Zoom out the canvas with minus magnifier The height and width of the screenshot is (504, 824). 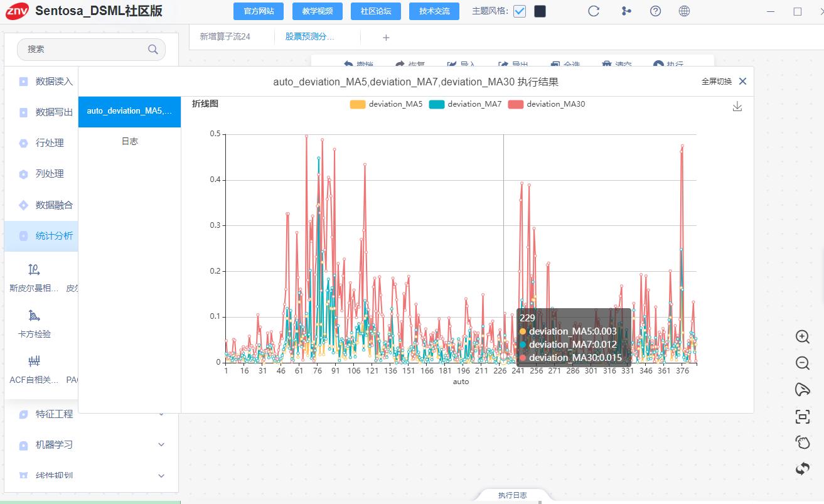coord(802,363)
